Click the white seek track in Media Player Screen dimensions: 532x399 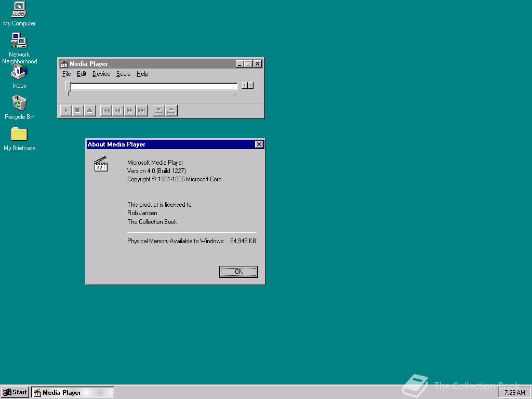click(x=154, y=87)
